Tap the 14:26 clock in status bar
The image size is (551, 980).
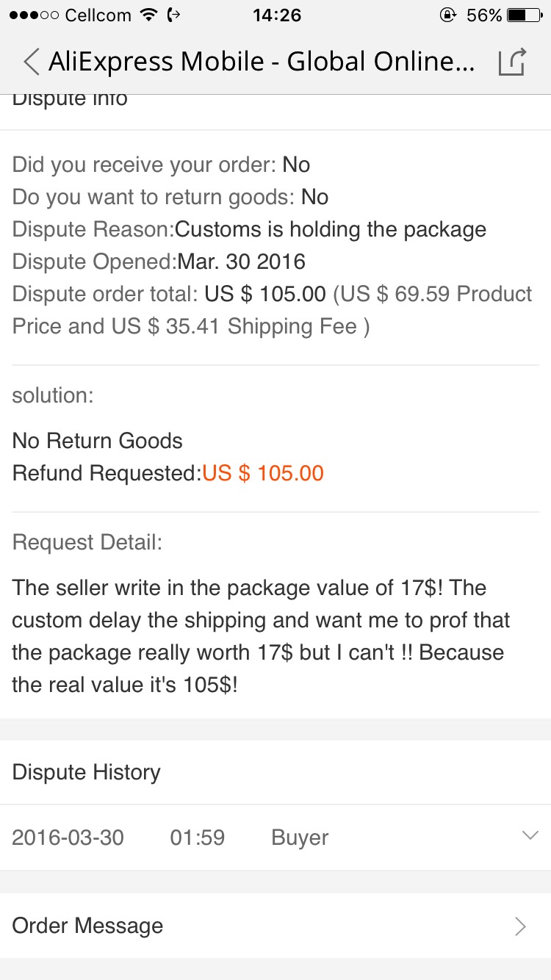[276, 15]
